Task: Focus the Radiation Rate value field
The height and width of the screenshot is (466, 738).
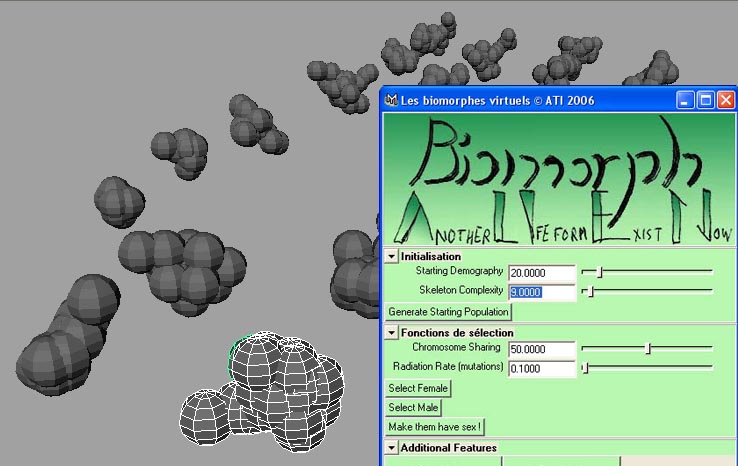Action: 541,369
